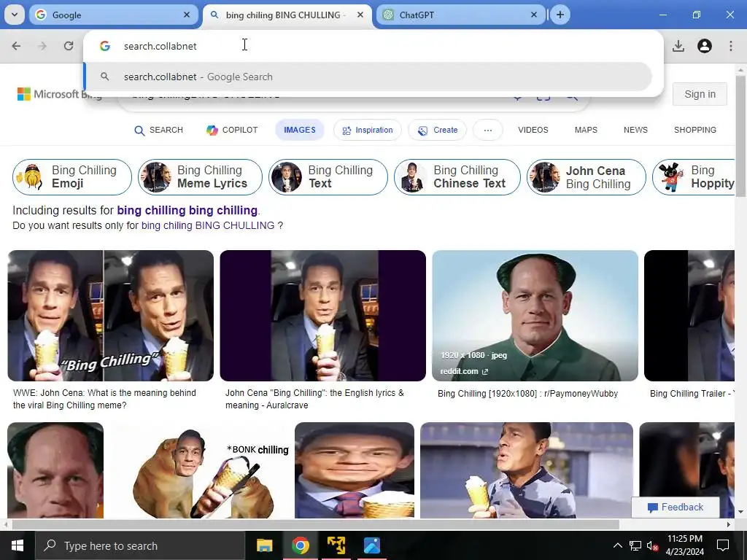Open the "Bing Chilling" captioned John Cena image

coord(111,316)
